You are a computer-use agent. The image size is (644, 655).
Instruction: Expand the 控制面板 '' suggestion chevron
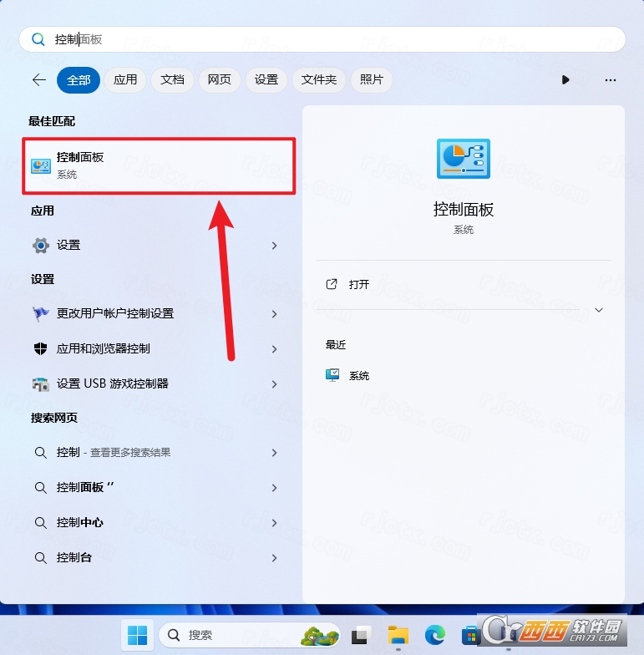tap(274, 488)
